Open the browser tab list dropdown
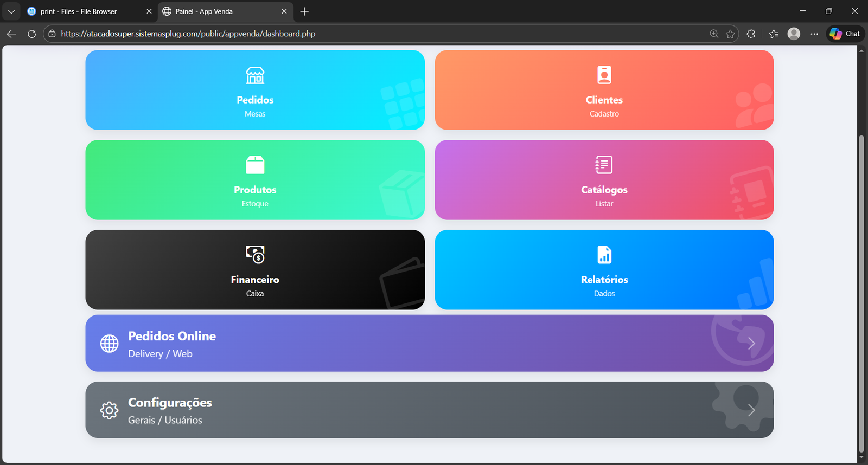 point(11,11)
